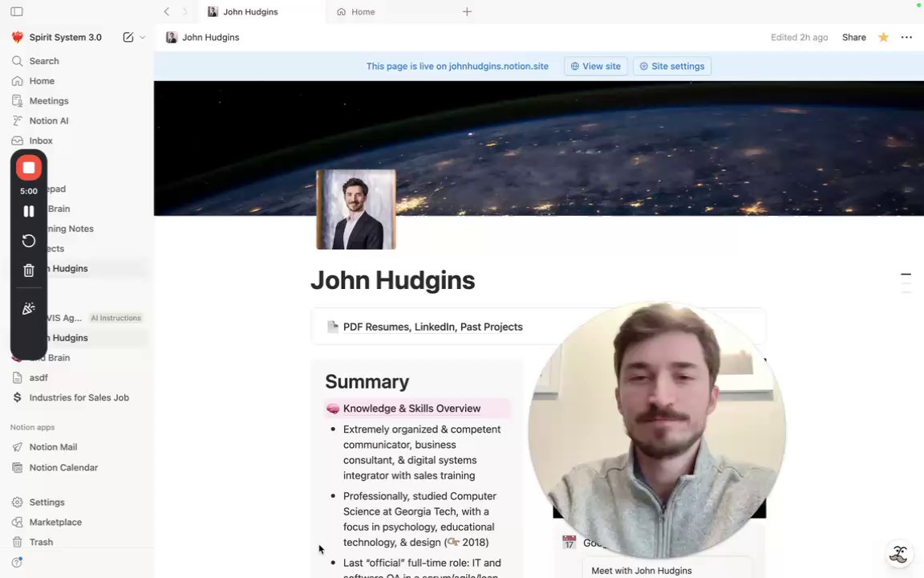Open Notion AI in the sidebar

click(77, 121)
